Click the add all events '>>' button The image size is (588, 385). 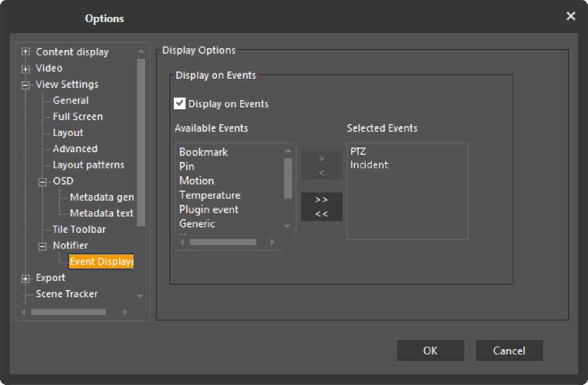click(322, 200)
